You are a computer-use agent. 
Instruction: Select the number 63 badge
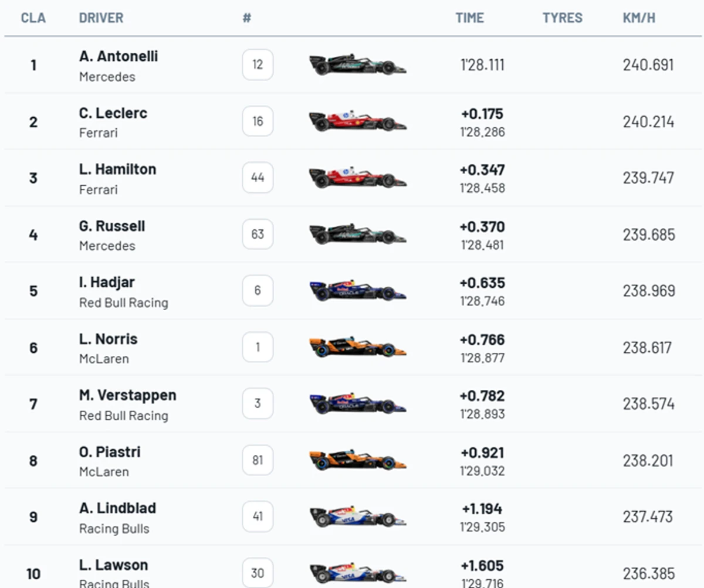pos(258,234)
